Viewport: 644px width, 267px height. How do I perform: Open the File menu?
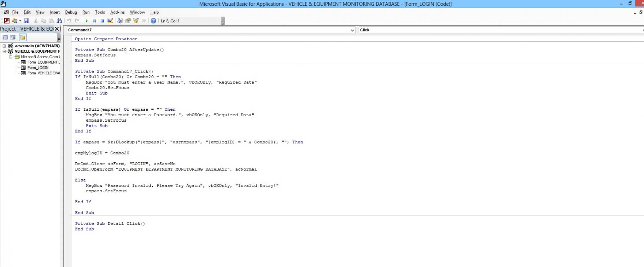15,12
